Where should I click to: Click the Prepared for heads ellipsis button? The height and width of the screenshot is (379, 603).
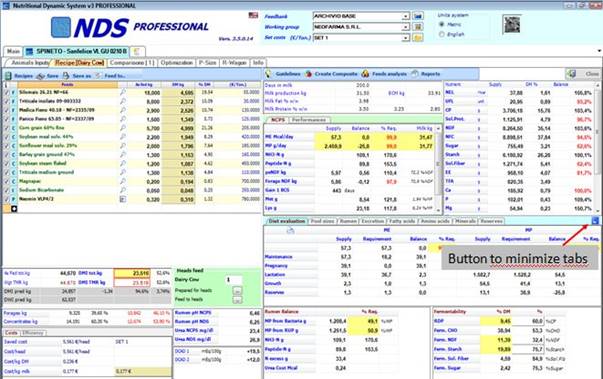coord(237,291)
